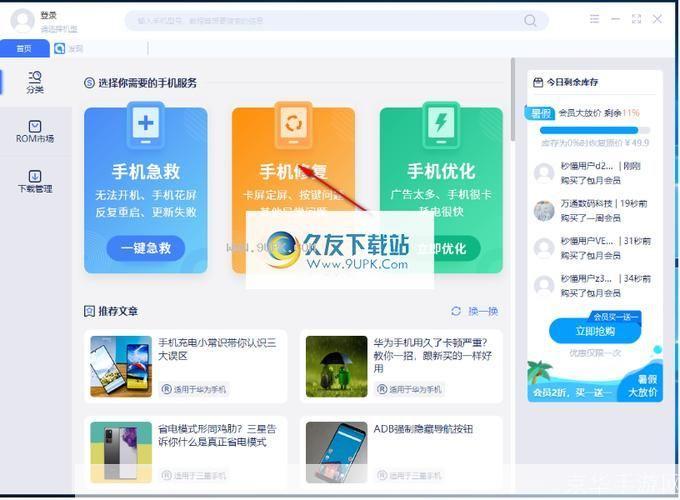
Task: Open thumbnail of Samsung power saving article
Action: [x=121, y=452]
